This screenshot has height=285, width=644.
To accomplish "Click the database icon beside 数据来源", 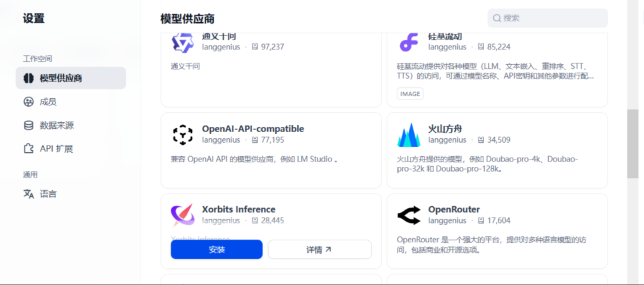I will [29, 125].
